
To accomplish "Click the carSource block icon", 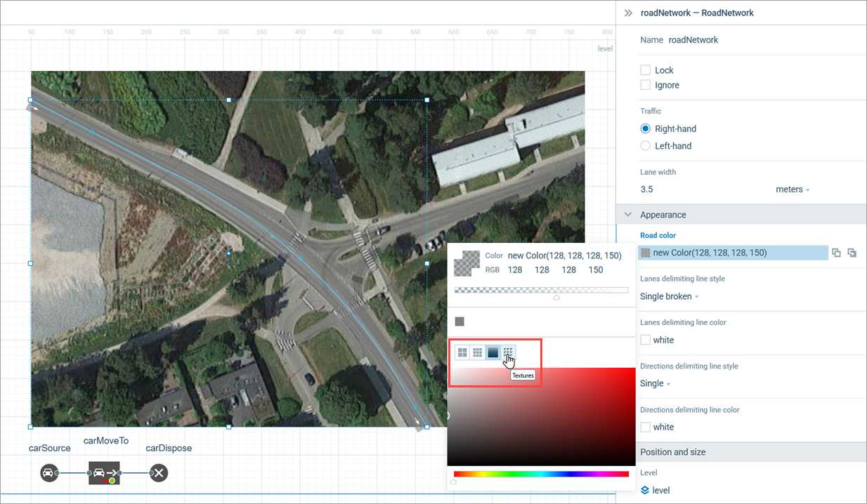I will pos(48,473).
